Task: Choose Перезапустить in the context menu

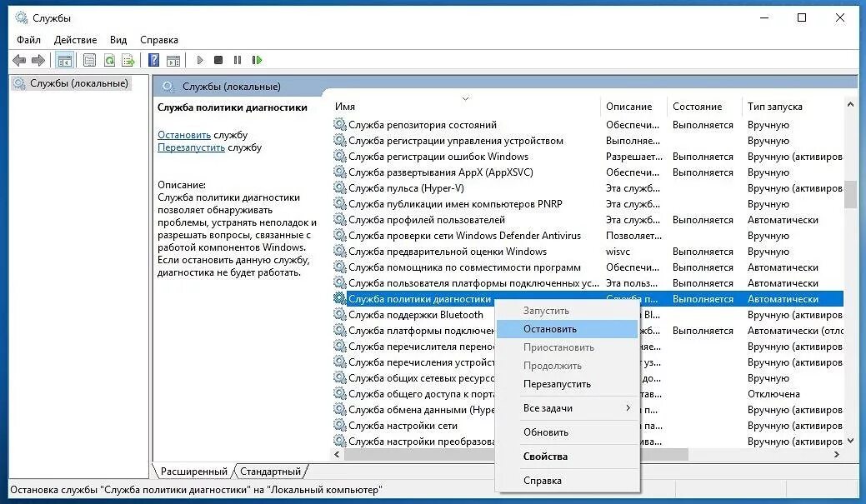Action: pyautogui.click(x=568, y=384)
